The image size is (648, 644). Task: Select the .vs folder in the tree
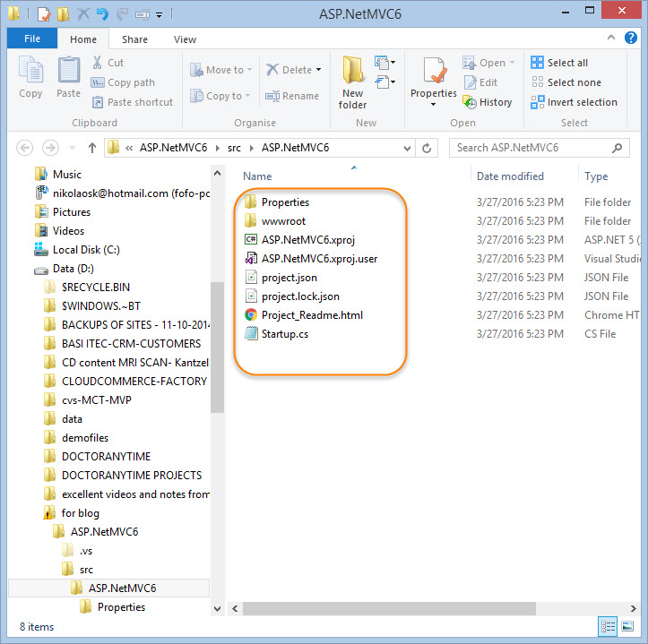click(77, 551)
